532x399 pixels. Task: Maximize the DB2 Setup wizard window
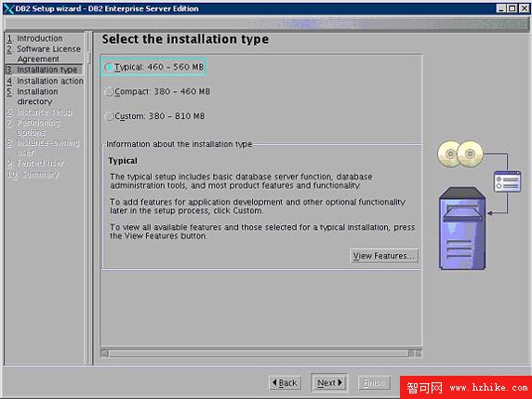click(512, 8)
